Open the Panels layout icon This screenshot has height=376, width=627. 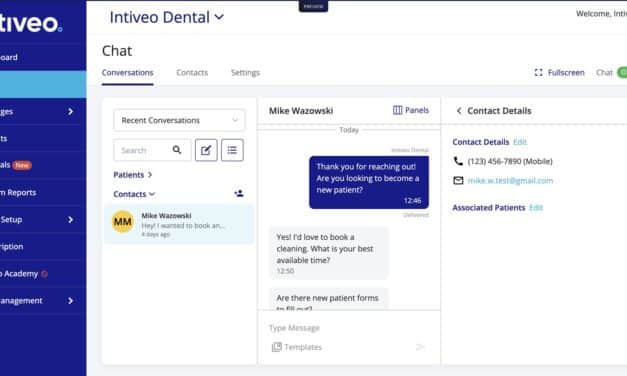pyautogui.click(x=397, y=110)
